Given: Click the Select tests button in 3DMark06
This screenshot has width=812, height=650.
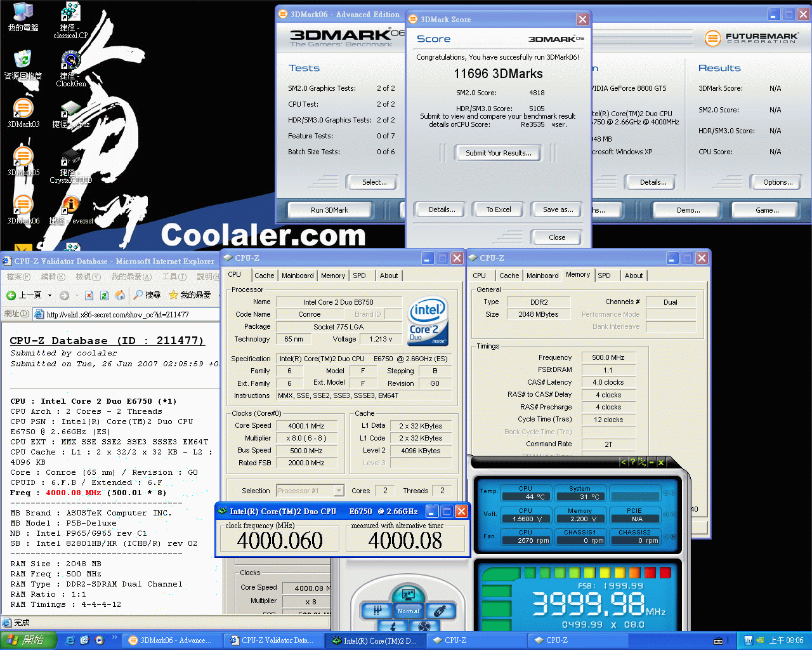Looking at the screenshot, I should pos(374,182).
